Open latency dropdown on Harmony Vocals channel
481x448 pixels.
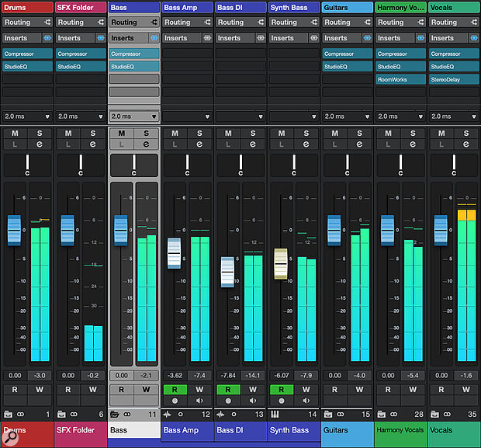coord(400,116)
